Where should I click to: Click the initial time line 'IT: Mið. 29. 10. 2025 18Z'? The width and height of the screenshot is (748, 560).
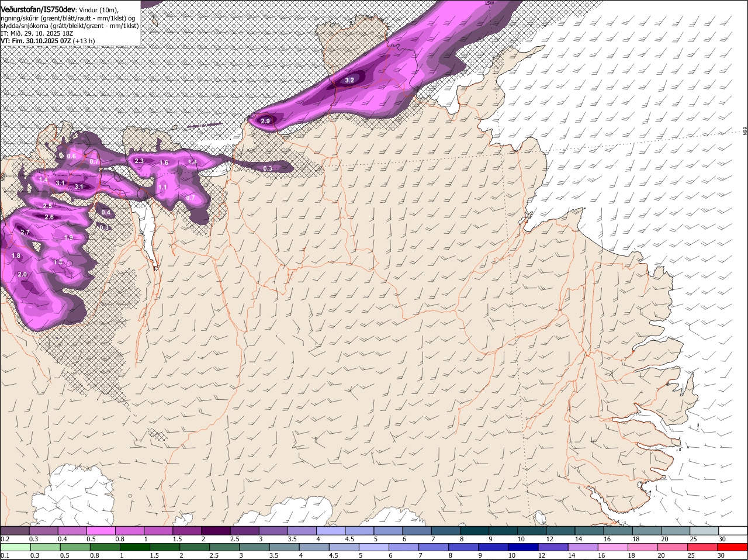point(36,33)
